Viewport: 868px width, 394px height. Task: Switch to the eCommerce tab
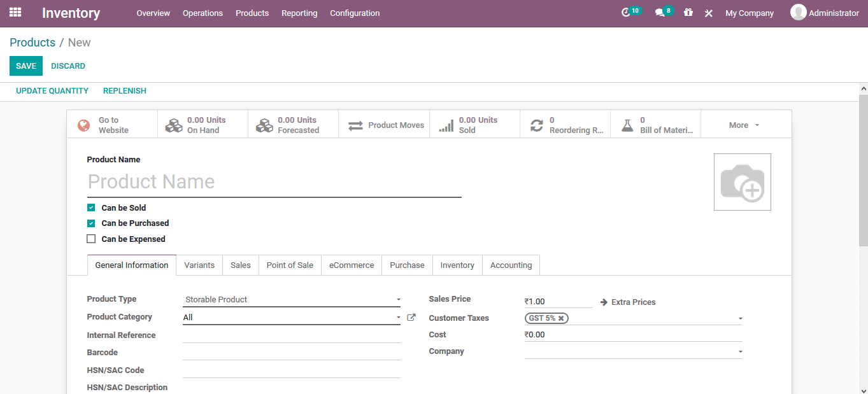[x=351, y=265]
